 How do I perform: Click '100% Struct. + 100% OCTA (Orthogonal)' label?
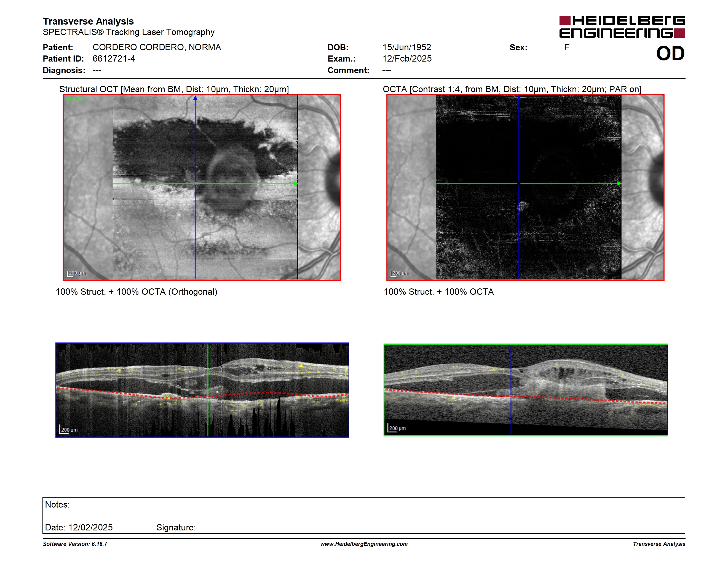click(136, 292)
